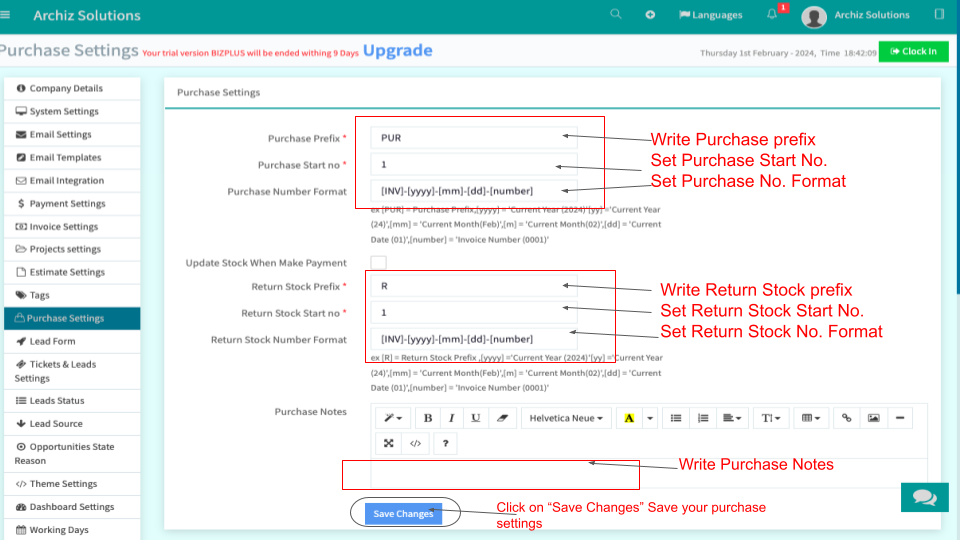Select the yellow text highlight color button
The width and height of the screenshot is (960, 540).
(x=628, y=418)
